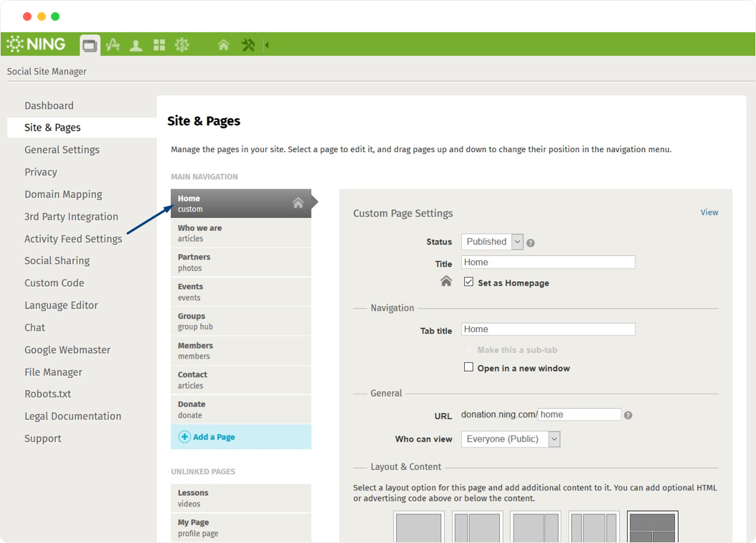Click Add a Page button
The width and height of the screenshot is (756, 543).
(214, 437)
